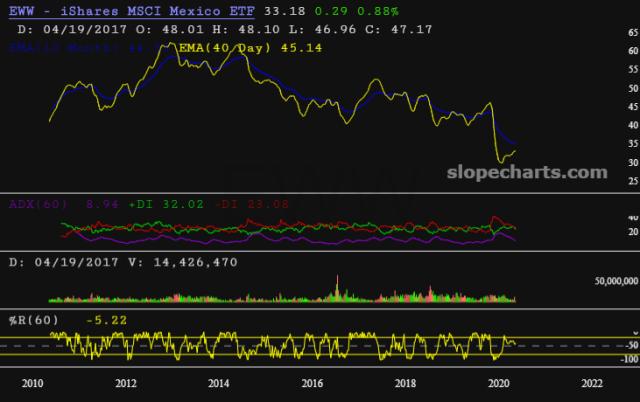
Task: Click the ADX(60) indicator label
Action: tap(38, 204)
